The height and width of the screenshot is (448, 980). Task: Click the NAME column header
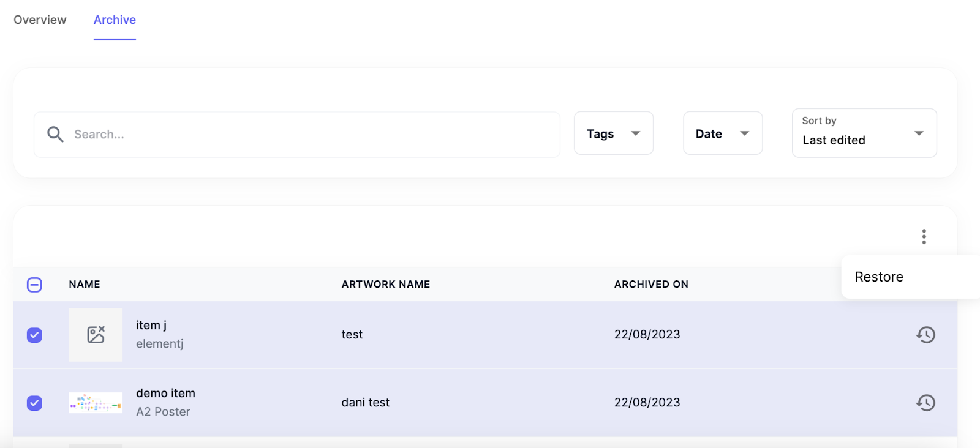click(85, 284)
